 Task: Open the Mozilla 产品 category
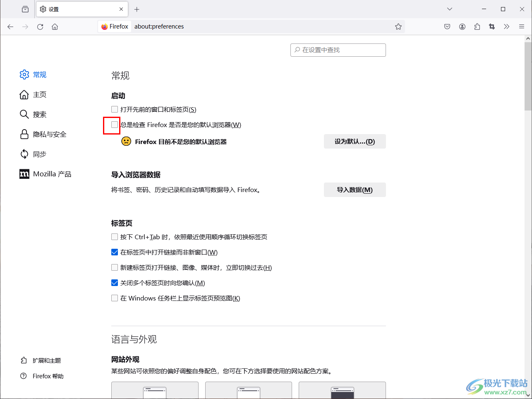pos(46,174)
